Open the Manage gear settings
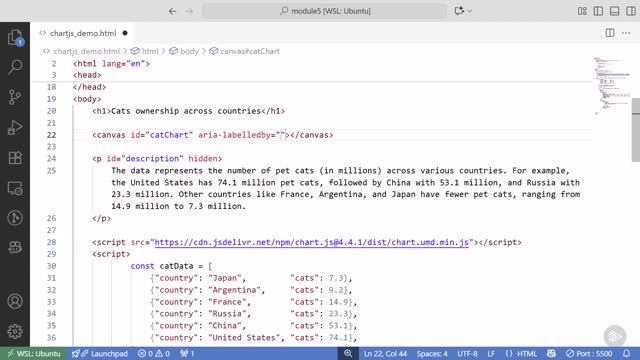Screen dimensions: 640x360 [15, 331]
